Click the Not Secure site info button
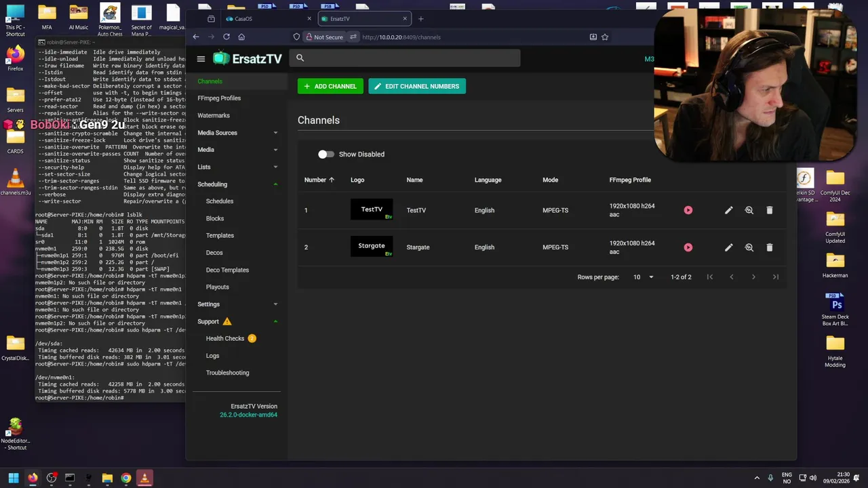 point(325,37)
